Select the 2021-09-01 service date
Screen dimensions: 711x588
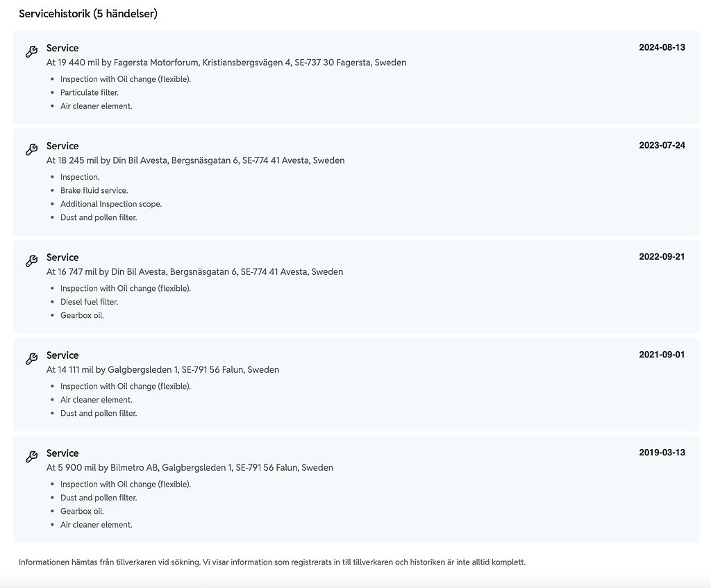coord(662,354)
